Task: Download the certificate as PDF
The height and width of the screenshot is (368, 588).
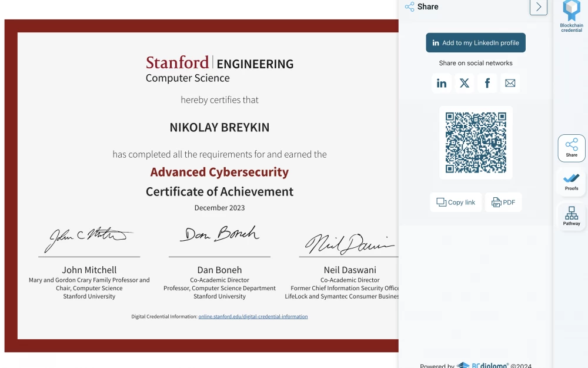Action: [503, 203]
